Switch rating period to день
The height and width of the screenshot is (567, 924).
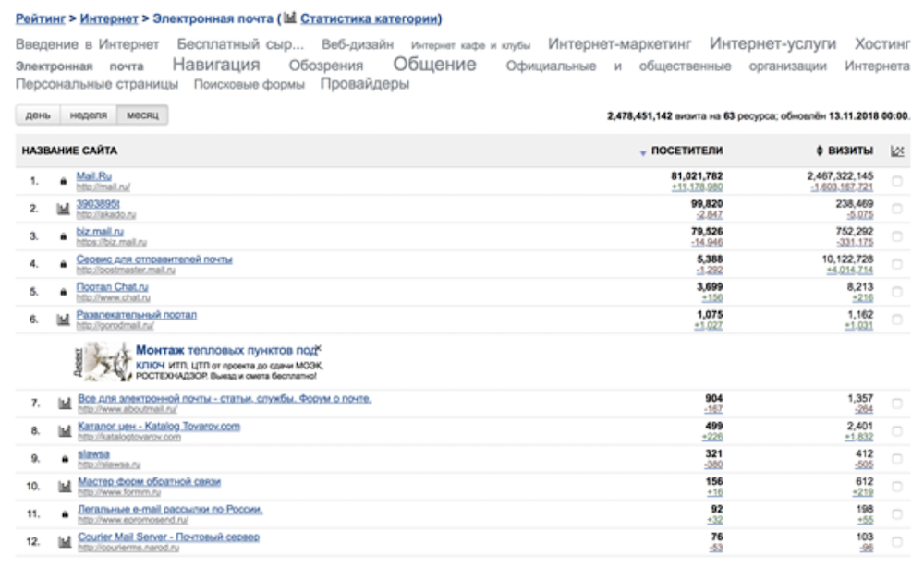(x=38, y=115)
